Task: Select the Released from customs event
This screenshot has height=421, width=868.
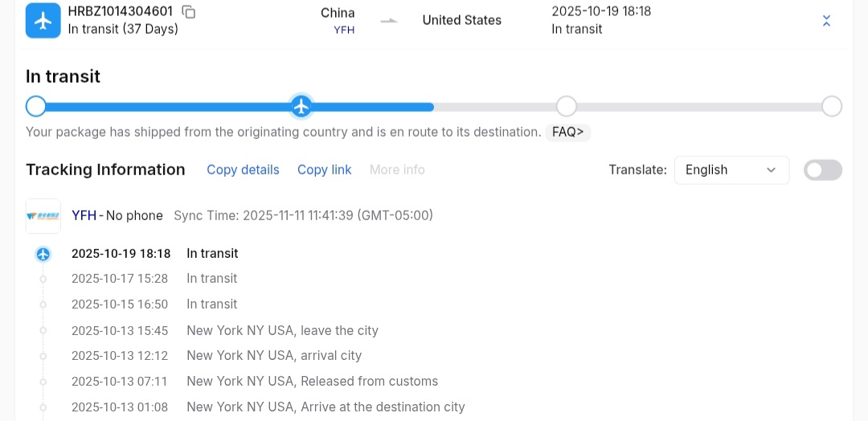Action: [312, 381]
